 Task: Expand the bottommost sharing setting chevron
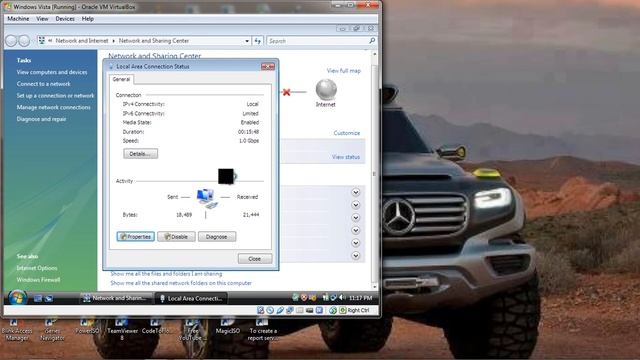click(356, 256)
